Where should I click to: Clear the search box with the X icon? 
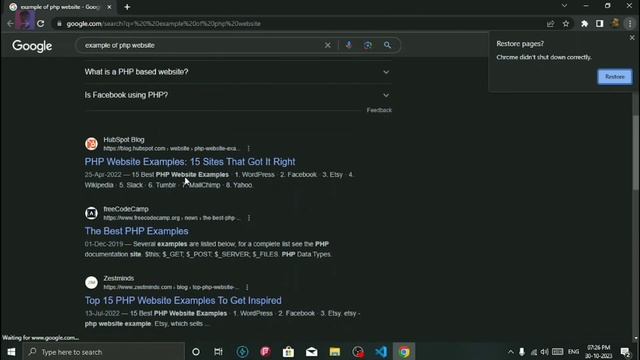327,45
